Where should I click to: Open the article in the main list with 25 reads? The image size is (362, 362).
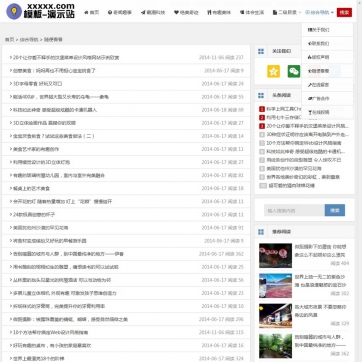click(x=66, y=267)
